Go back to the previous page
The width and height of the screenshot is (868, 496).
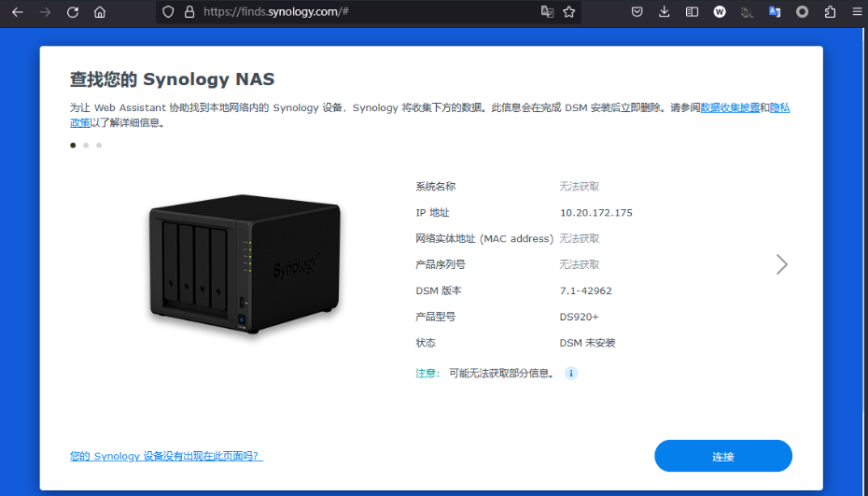17,12
